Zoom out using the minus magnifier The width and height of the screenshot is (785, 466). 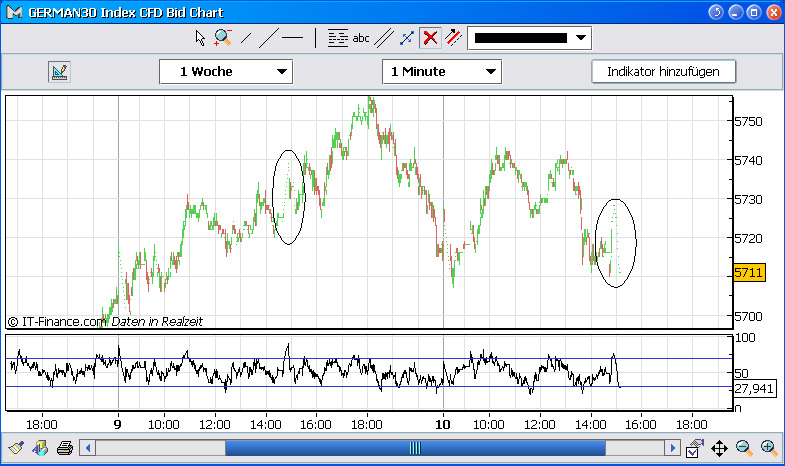[744, 447]
